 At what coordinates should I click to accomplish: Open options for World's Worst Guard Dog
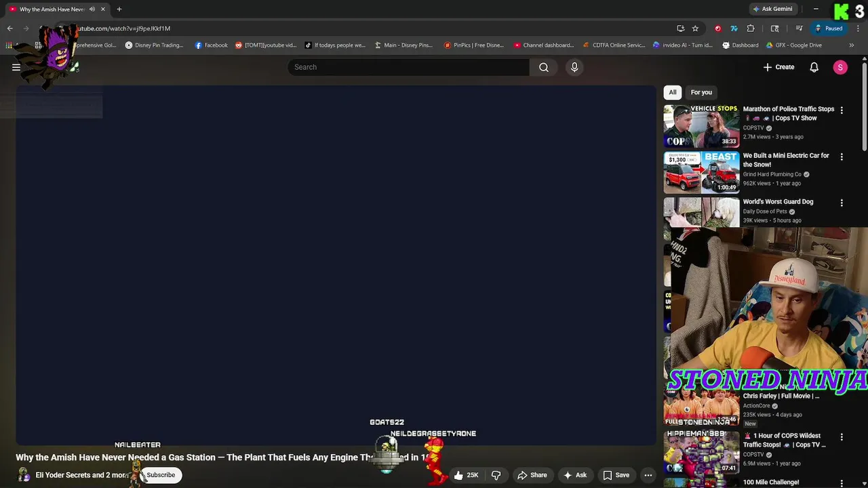[842, 203]
